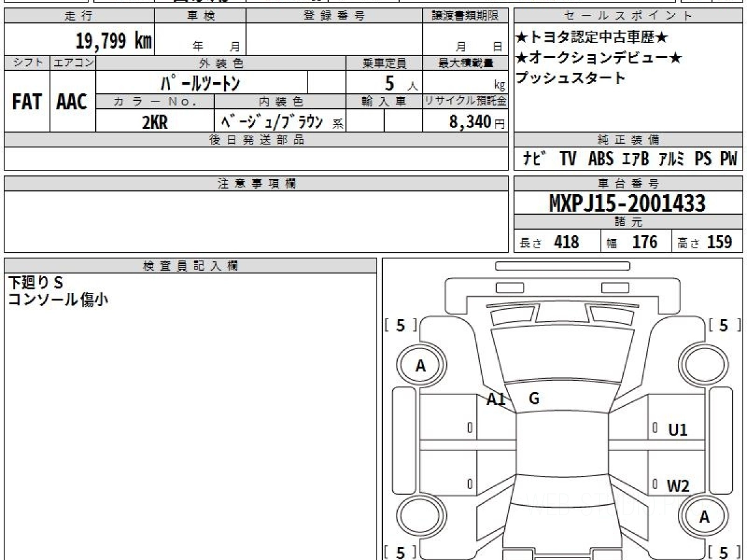Click the 譲渡書類期限 header cell
Viewport: 747px width, 560px height.
(x=466, y=16)
